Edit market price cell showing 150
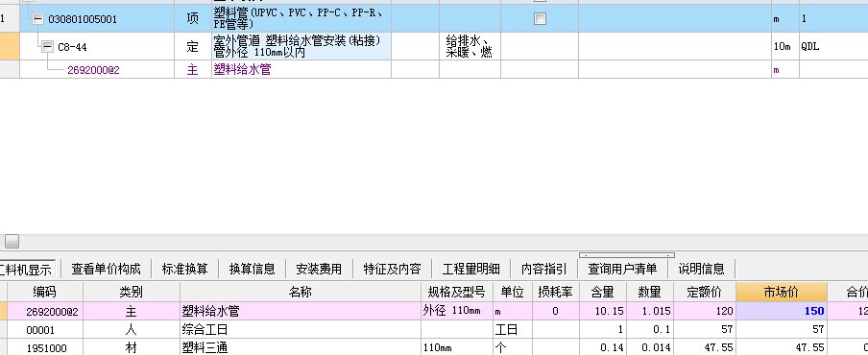The height and width of the screenshot is (355, 868). pyautogui.click(x=781, y=311)
